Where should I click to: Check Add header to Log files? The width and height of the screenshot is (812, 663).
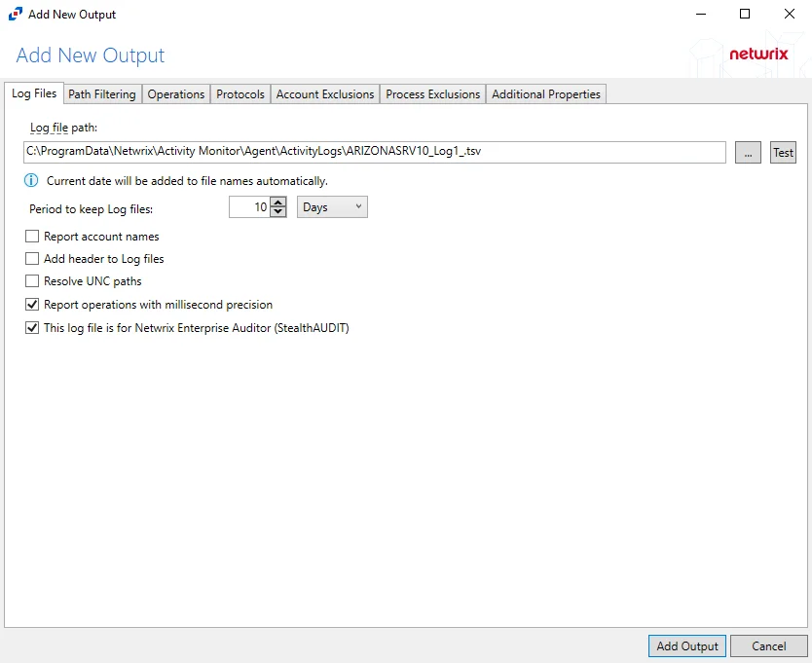point(32,258)
